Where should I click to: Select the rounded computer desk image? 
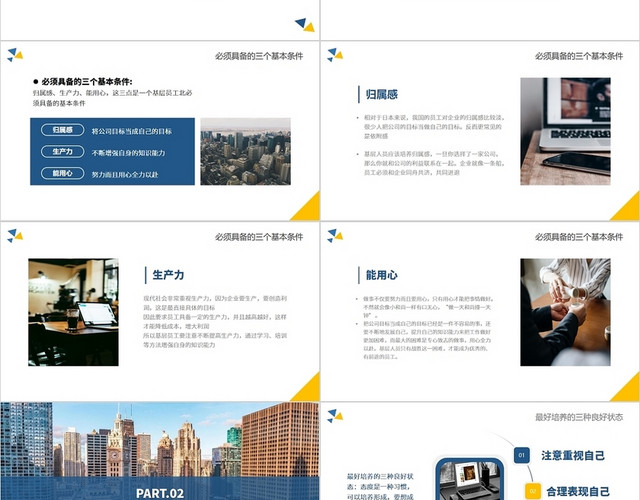pyautogui.click(x=470, y=478)
